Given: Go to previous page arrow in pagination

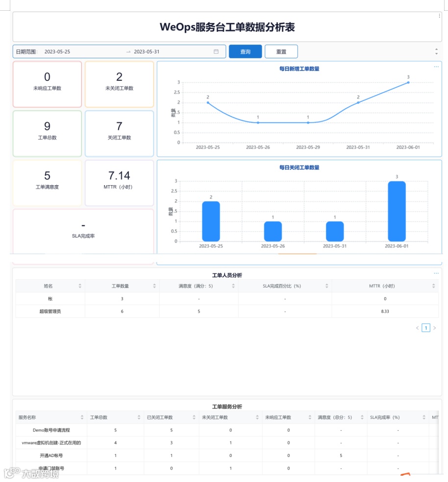Looking at the screenshot, I should click(x=417, y=328).
